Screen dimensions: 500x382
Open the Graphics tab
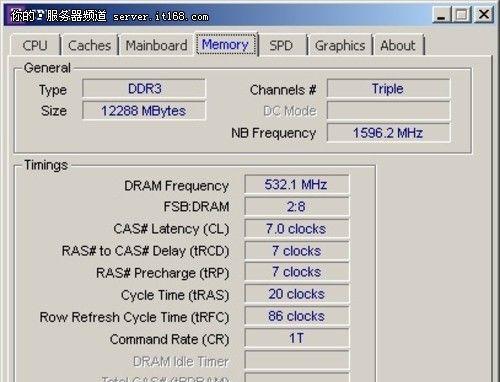340,45
